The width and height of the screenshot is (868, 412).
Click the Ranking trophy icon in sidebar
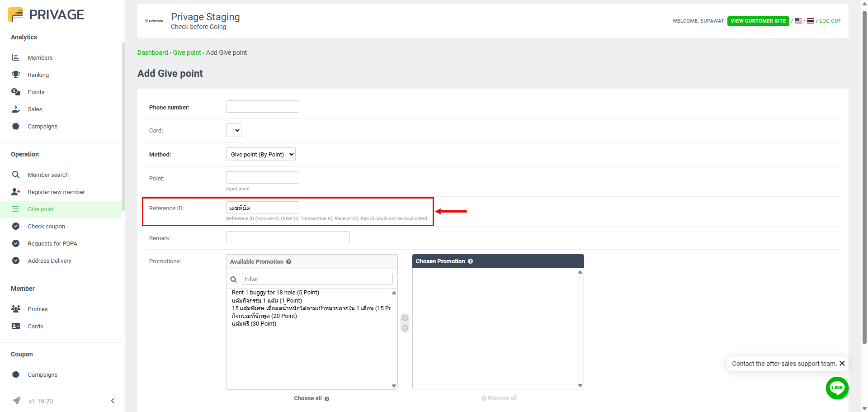(16, 75)
